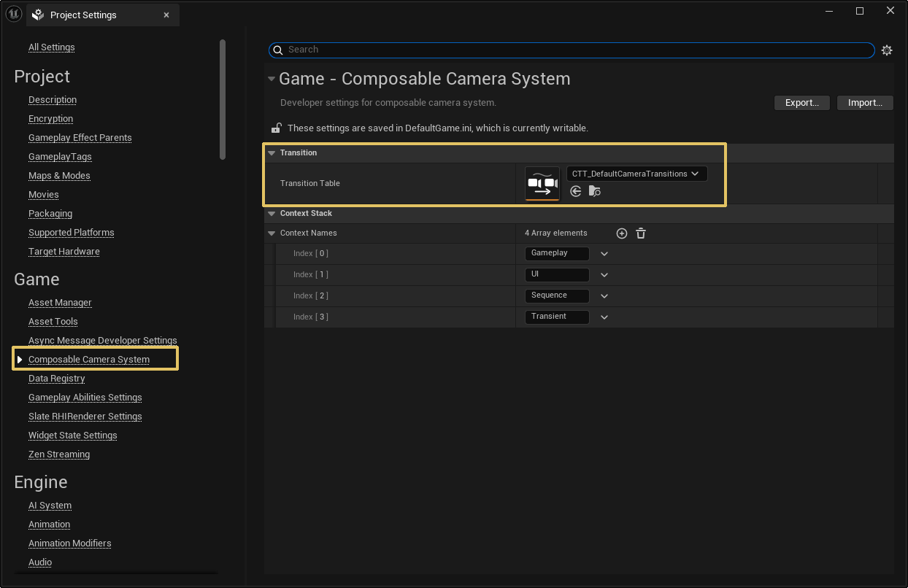Click the Unreal Engine logo icon

click(x=13, y=14)
